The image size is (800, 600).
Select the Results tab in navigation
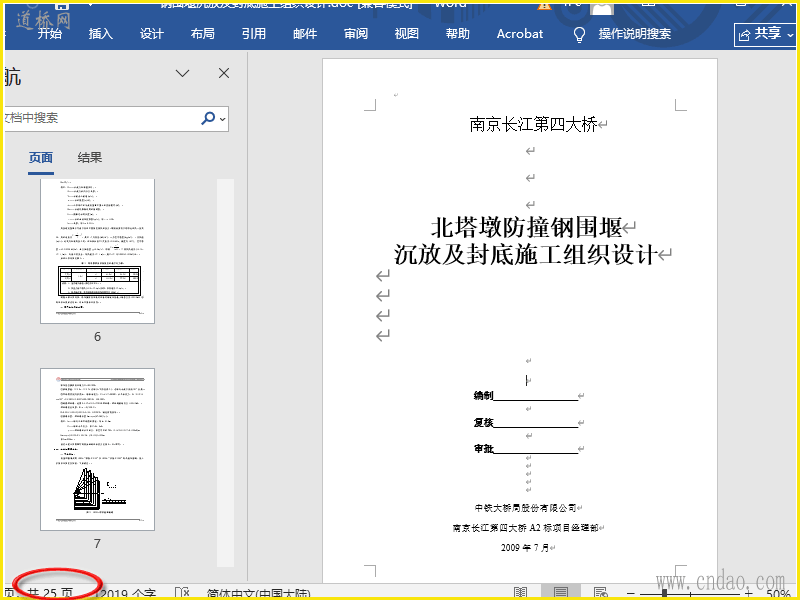click(x=90, y=157)
